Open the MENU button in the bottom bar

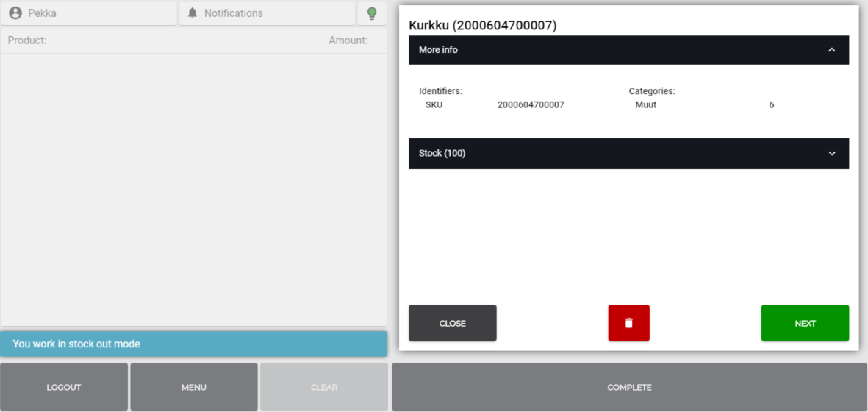pyautogui.click(x=194, y=387)
